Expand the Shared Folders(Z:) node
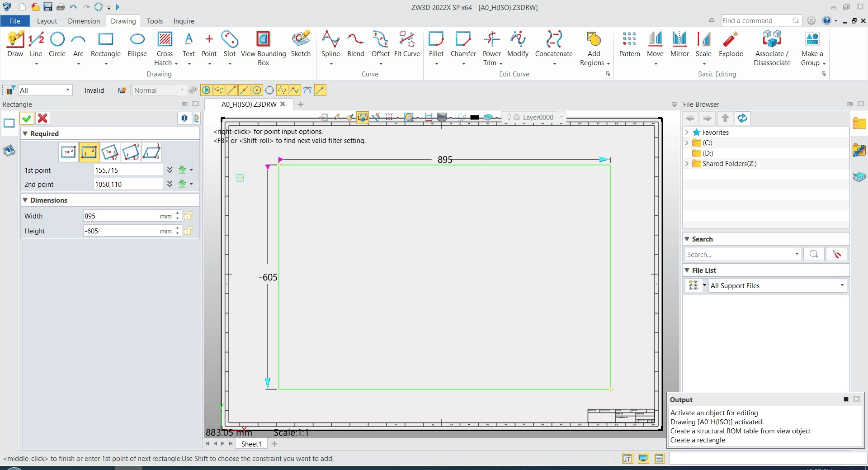Screen dimensions: 868x470 pyautogui.click(x=687, y=163)
